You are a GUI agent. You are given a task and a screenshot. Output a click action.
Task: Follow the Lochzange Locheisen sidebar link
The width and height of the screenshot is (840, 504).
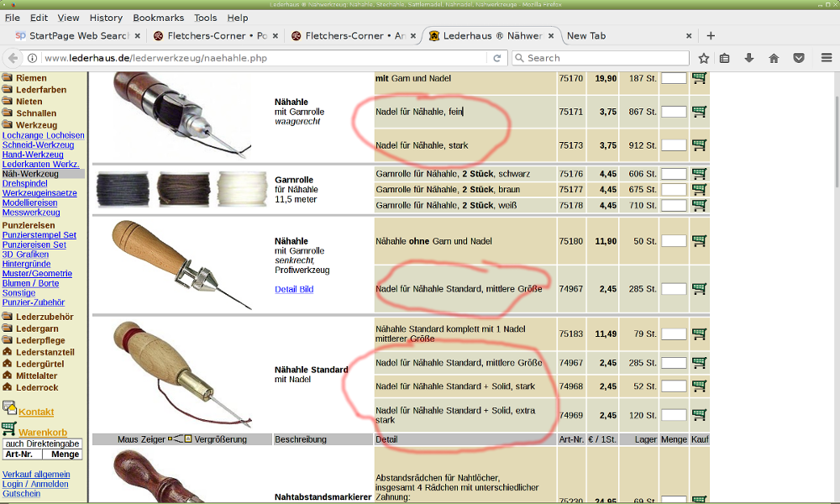(43, 135)
